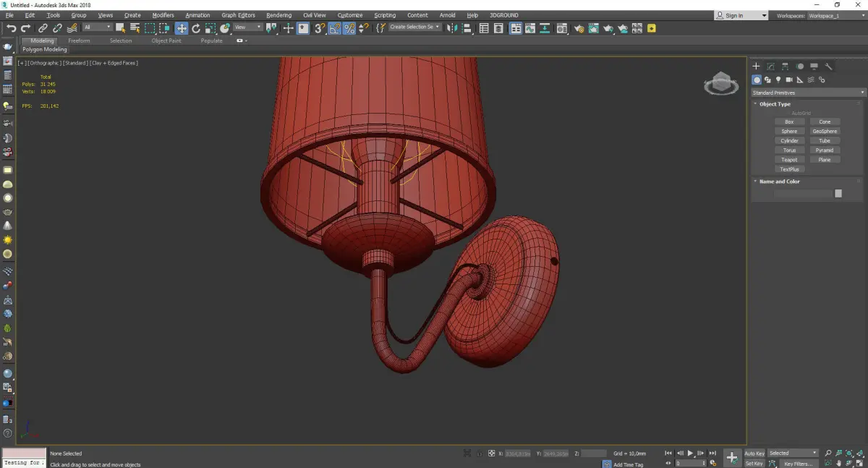Open Select by Name list icon
This screenshot has height=468, width=868.
tap(135, 28)
